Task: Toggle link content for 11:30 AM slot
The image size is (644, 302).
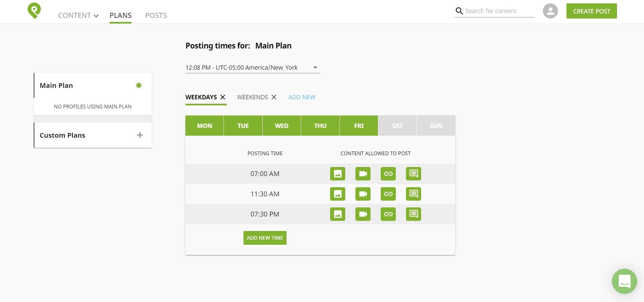Action: (388, 194)
